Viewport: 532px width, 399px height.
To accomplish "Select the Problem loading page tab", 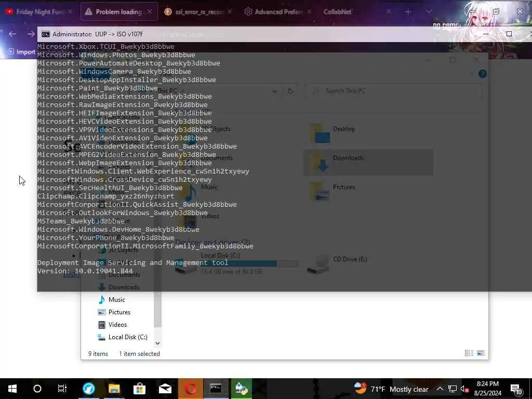I will (119, 11).
